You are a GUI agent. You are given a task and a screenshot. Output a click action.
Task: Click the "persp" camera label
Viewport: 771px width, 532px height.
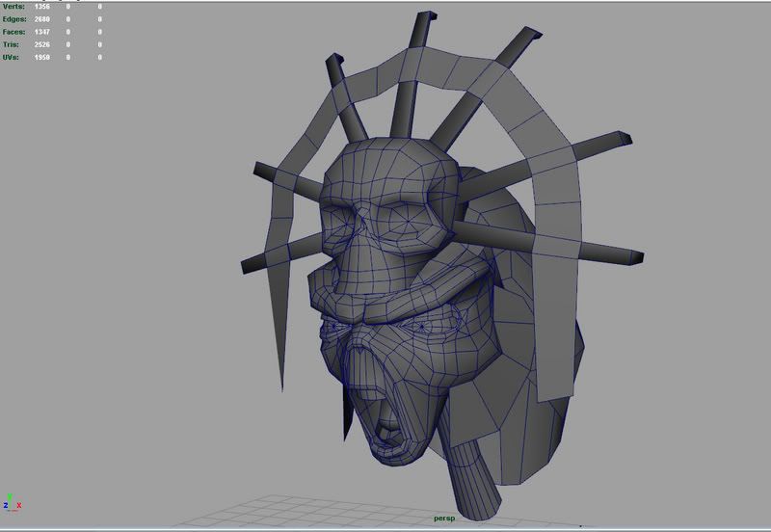444,519
